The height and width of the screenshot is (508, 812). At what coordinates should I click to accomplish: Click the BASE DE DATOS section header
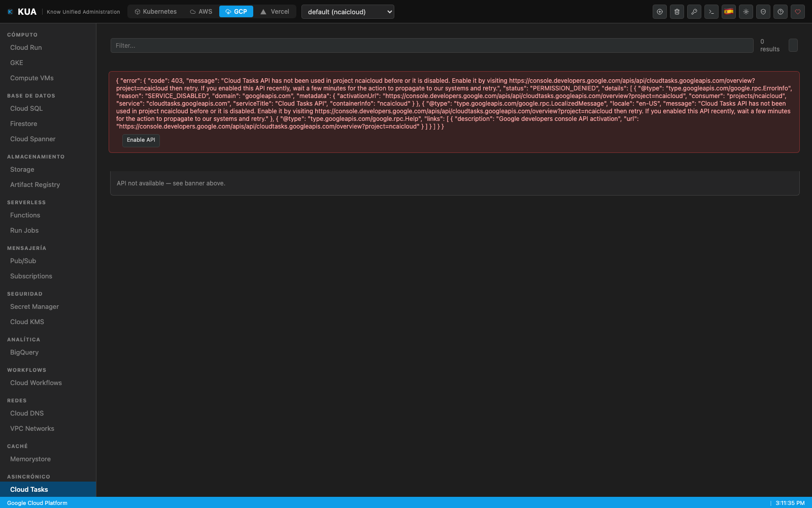pos(31,96)
